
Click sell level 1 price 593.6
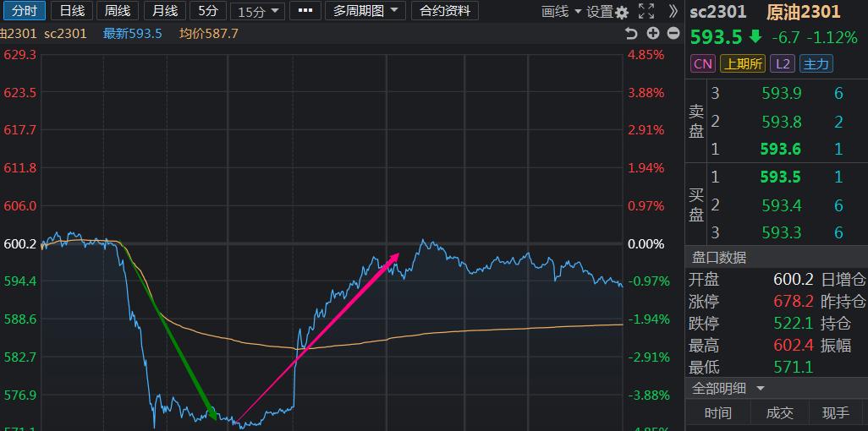coord(781,149)
